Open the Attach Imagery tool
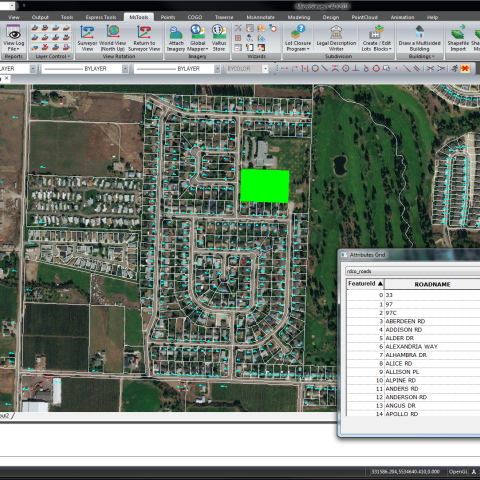The width and height of the screenshot is (480, 480). pyautogui.click(x=176, y=38)
